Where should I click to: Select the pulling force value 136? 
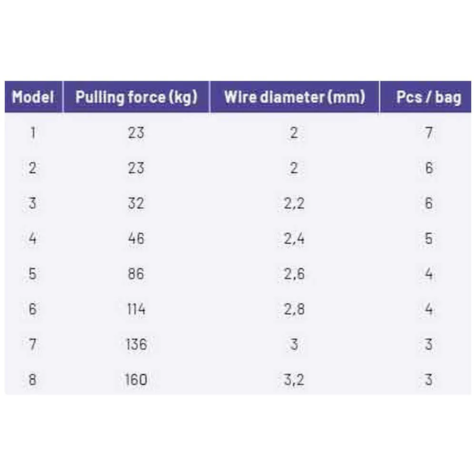[x=136, y=344]
